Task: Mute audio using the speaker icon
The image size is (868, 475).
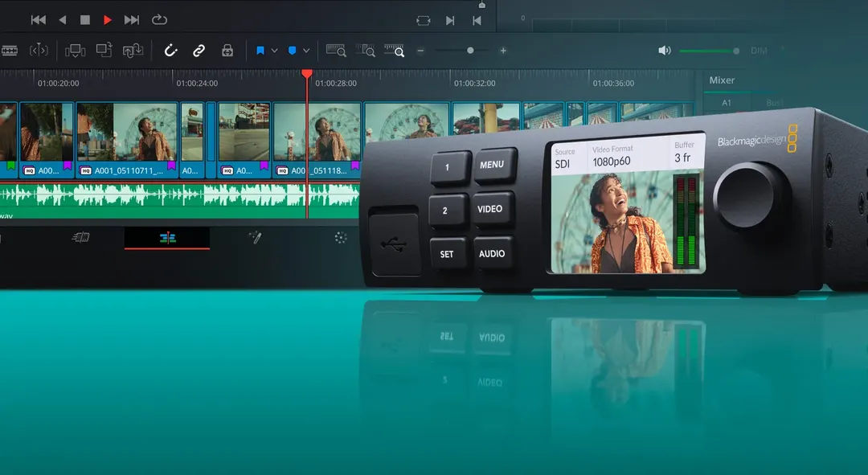Action: click(665, 51)
